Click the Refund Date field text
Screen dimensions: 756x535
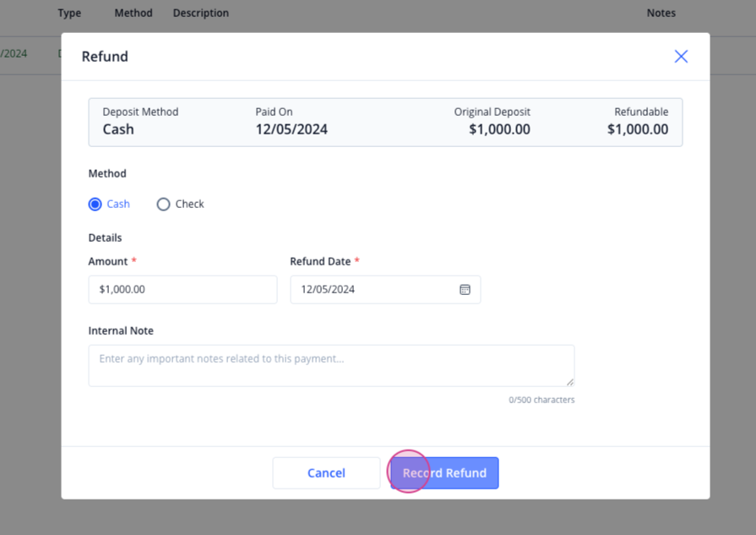coord(328,289)
